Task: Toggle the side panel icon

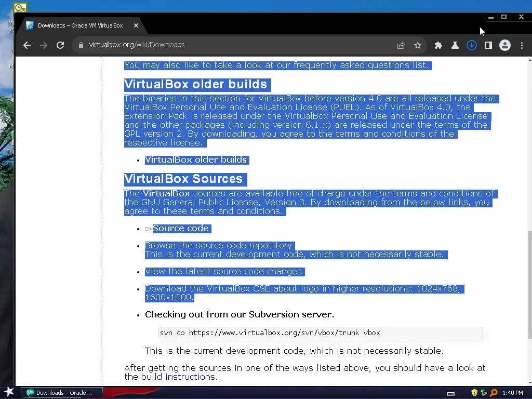Action: pyautogui.click(x=488, y=45)
